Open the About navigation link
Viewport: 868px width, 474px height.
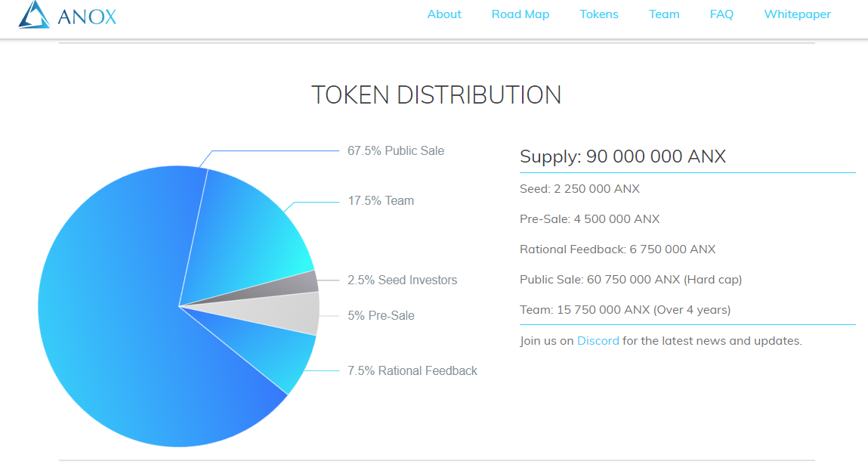444,14
